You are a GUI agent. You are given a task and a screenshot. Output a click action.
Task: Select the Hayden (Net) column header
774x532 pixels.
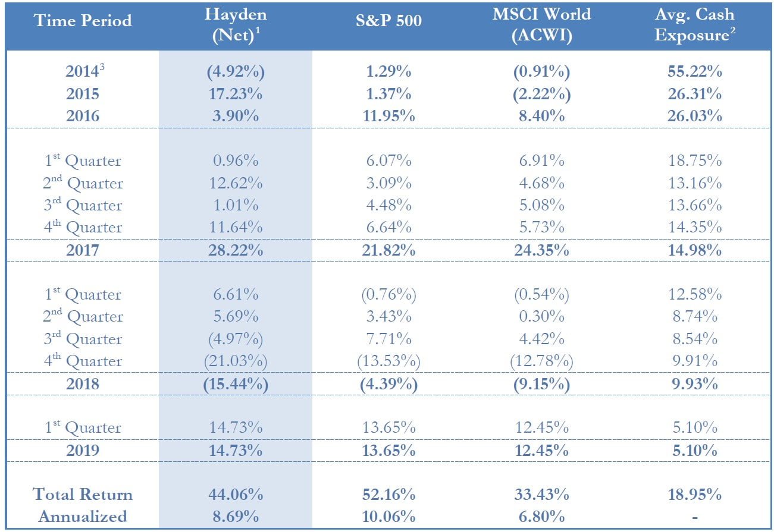point(235,25)
